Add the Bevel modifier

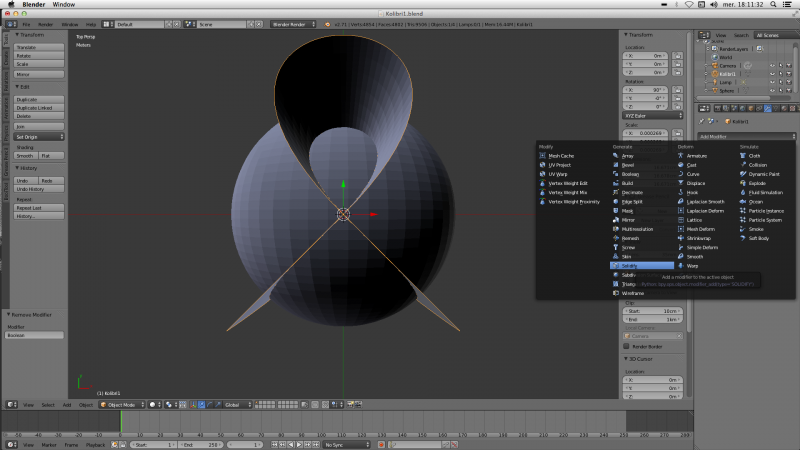(x=628, y=165)
